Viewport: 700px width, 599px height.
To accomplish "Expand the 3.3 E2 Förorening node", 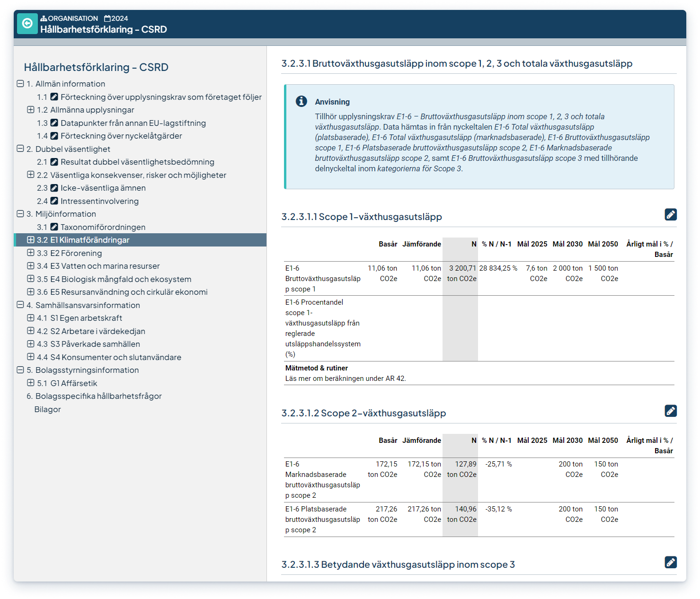I will click(x=31, y=253).
